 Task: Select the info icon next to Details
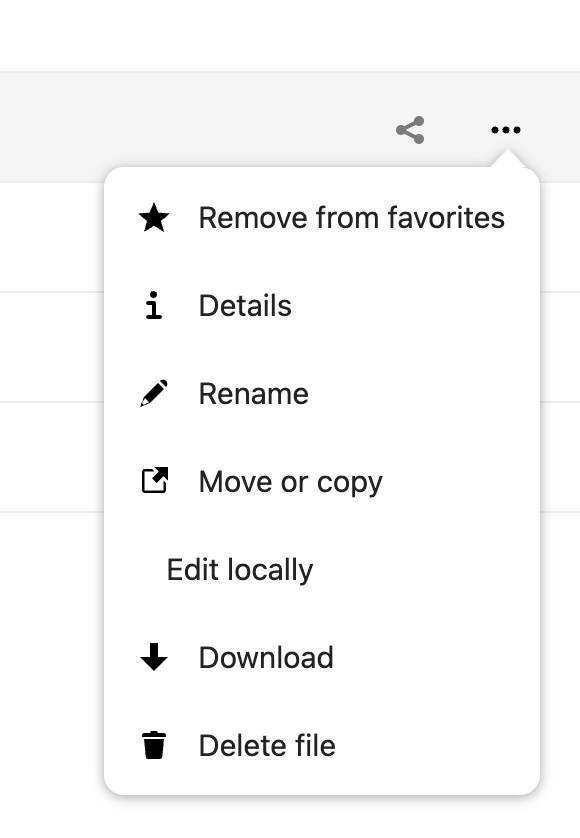click(x=150, y=305)
